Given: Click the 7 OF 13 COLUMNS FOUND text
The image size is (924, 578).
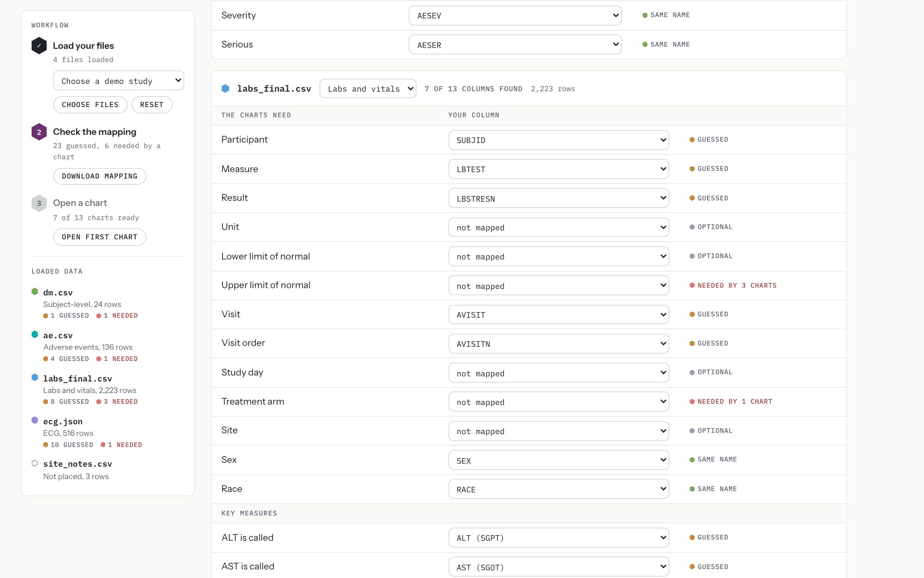Looking at the screenshot, I should click(x=473, y=89).
